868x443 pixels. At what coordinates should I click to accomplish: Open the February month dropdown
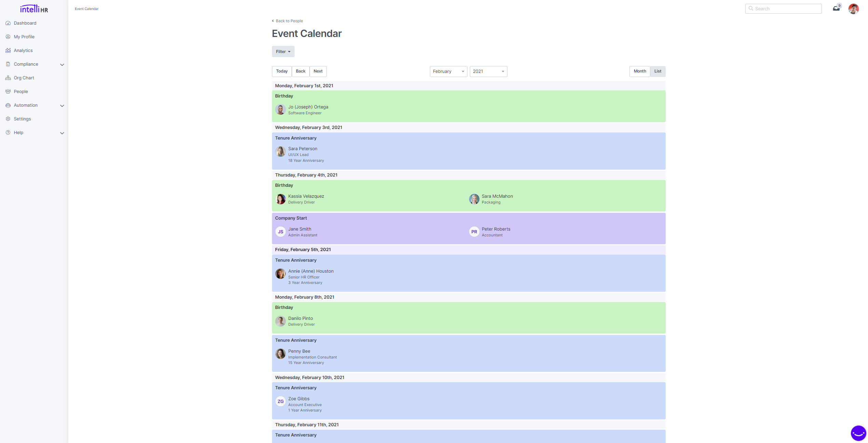[448, 71]
